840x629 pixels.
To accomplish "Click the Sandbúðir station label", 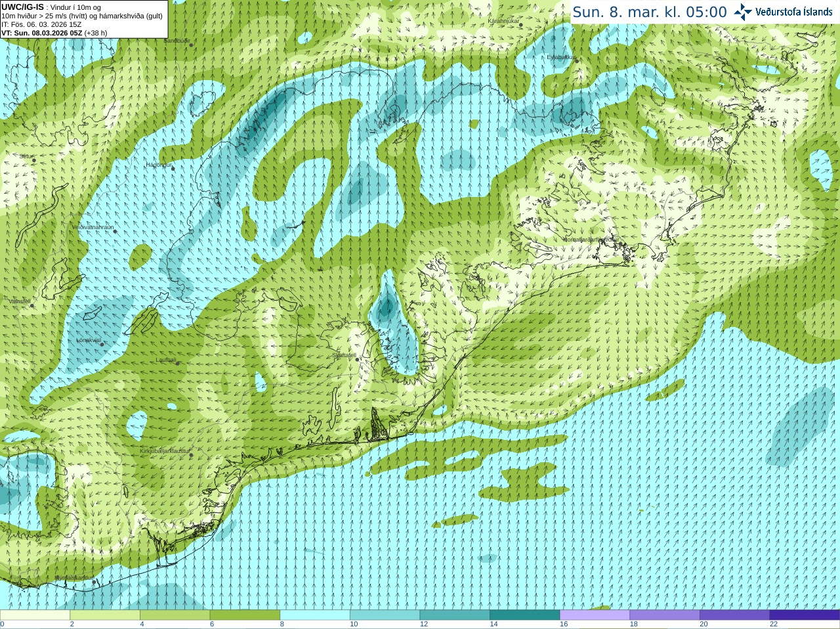I will (x=177, y=41).
